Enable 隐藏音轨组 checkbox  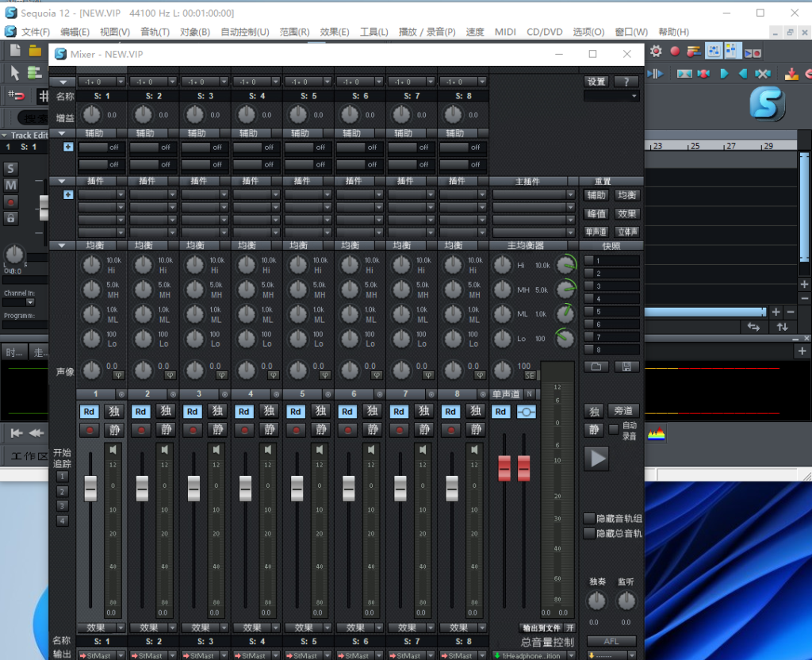click(589, 518)
